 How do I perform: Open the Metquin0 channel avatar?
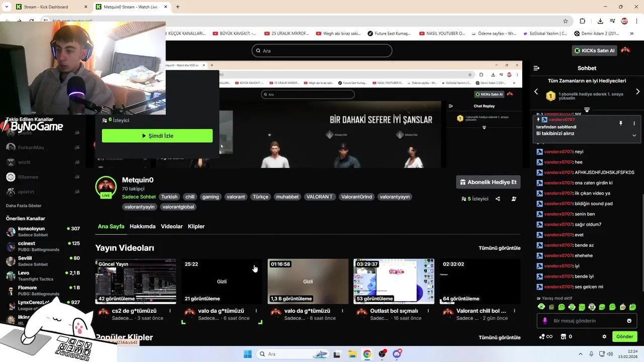tap(106, 187)
